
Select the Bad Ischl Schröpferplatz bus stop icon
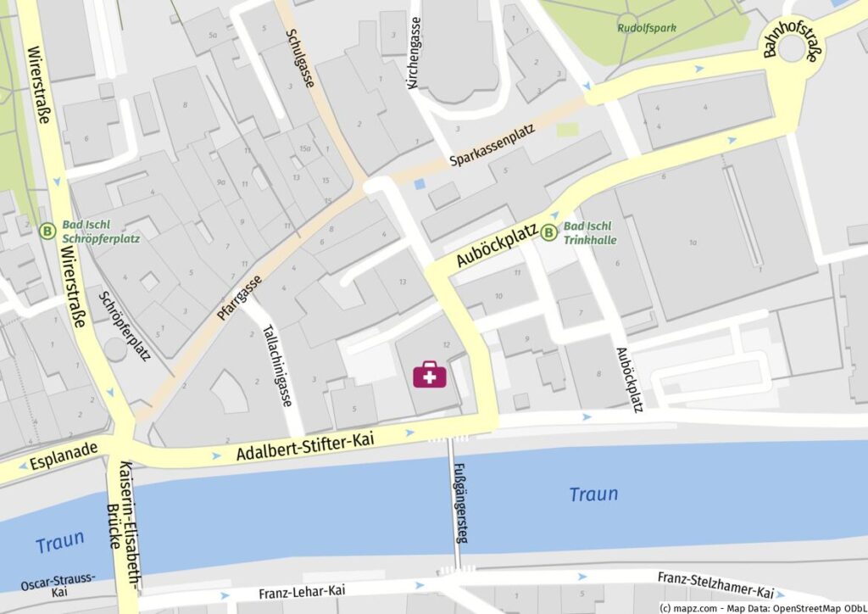point(48,231)
